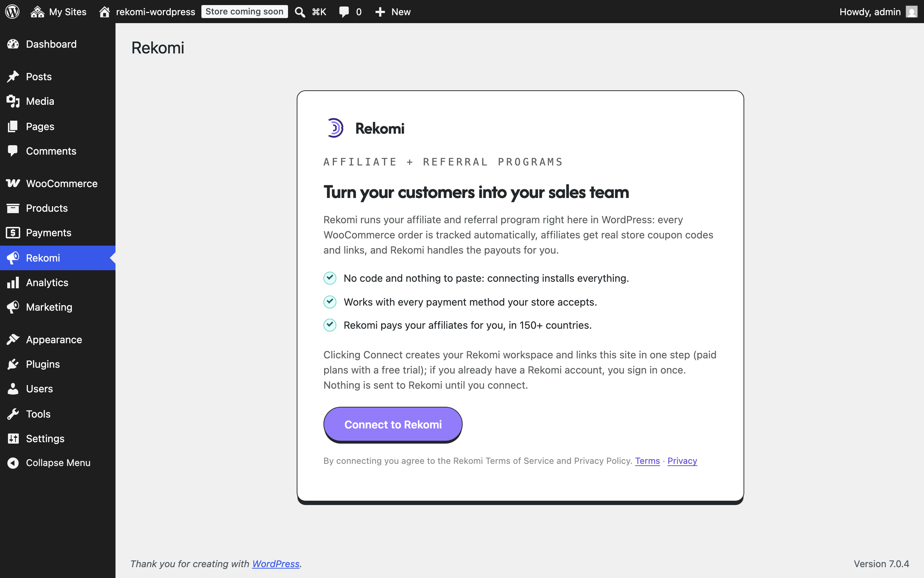Click the Connect to Rekomi button
This screenshot has height=578, width=924.
click(x=393, y=424)
